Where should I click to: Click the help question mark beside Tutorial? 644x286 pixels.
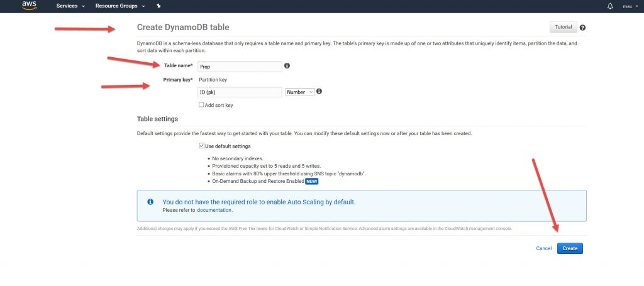[x=582, y=28]
